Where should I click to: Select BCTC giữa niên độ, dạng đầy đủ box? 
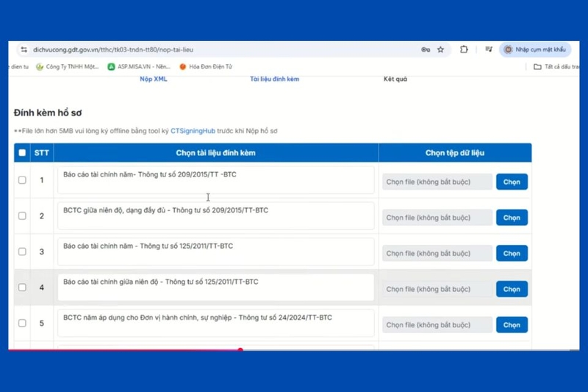tap(216, 215)
